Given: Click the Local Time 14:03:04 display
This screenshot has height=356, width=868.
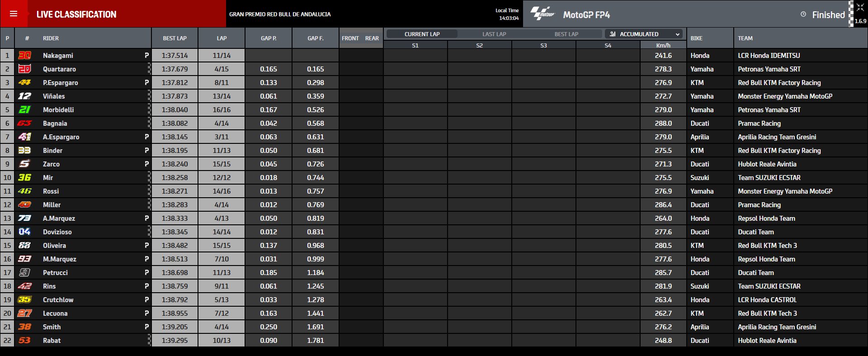Looking at the screenshot, I should pyautogui.click(x=507, y=14).
